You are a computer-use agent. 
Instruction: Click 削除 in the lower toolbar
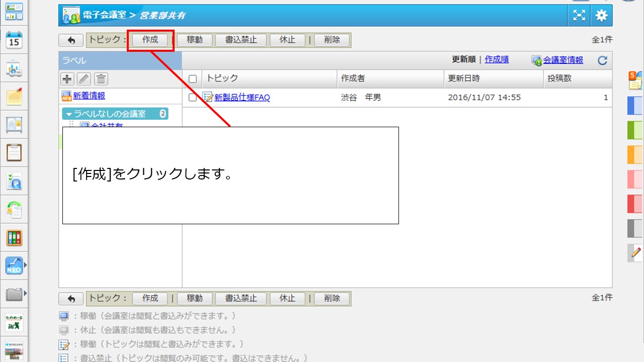(x=332, y=299)
